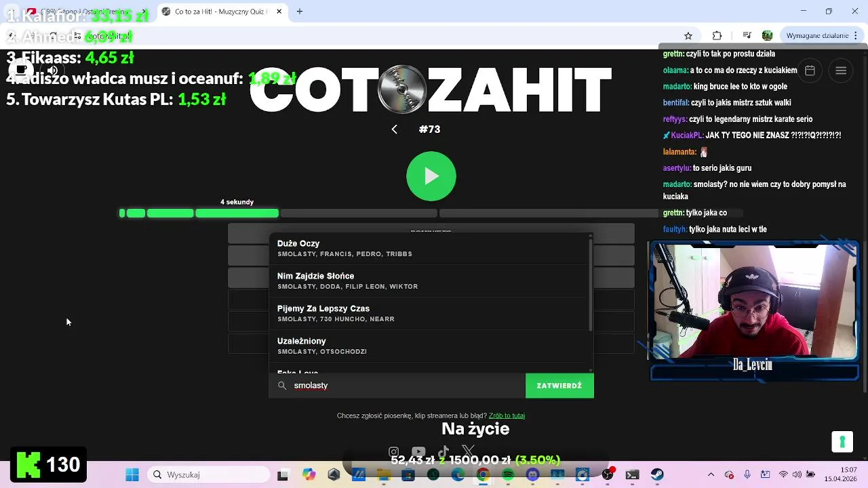This screenshot has width=868, height=488.
Task: Click the page vertical scrollbar
Action: 864,224
